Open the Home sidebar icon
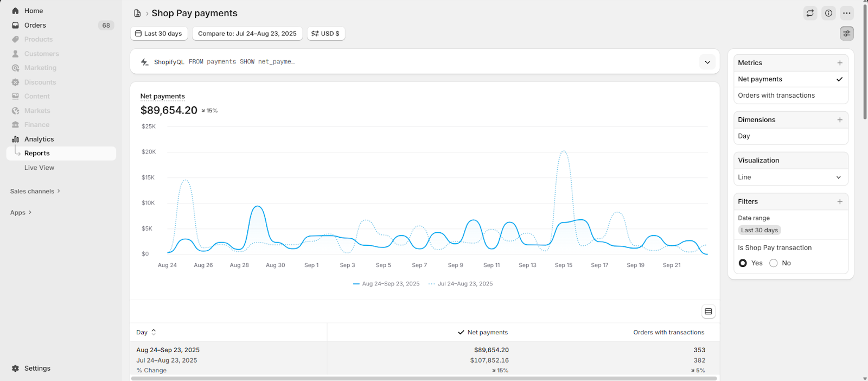This screenshot has height=381, width=868. (x=15, y=11)
